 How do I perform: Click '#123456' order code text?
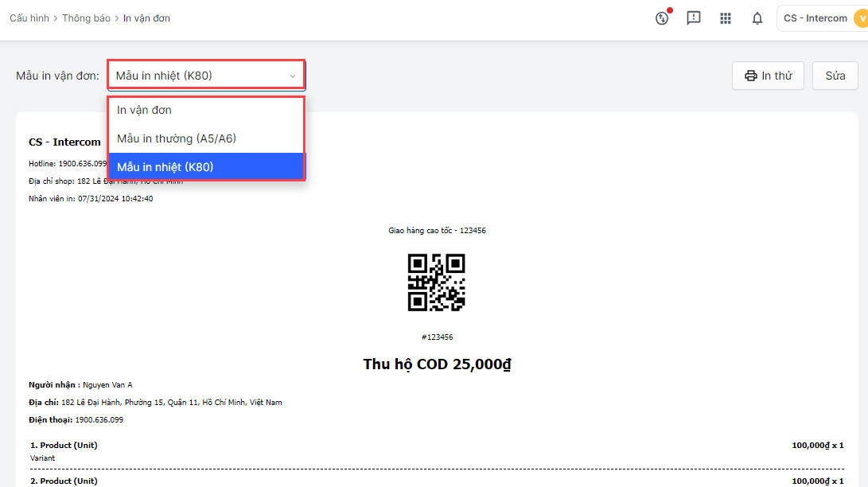click(x=437, y=337)
